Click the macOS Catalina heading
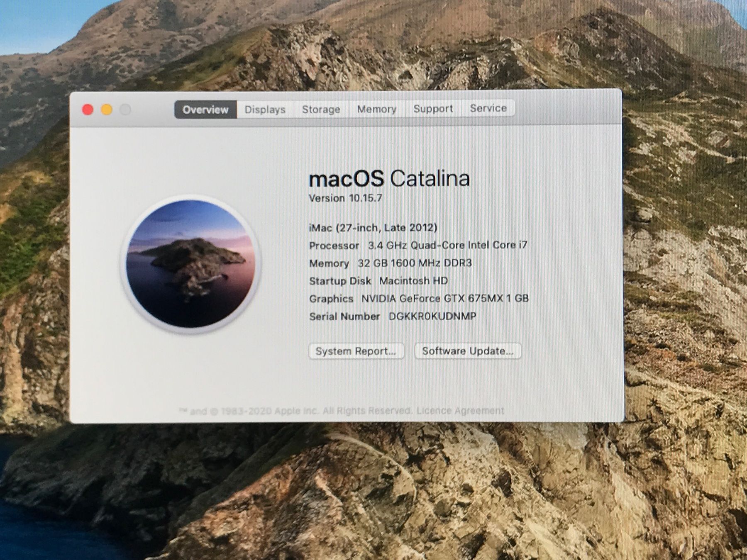This screenshot has width=747, height=560. coord(389,179)
